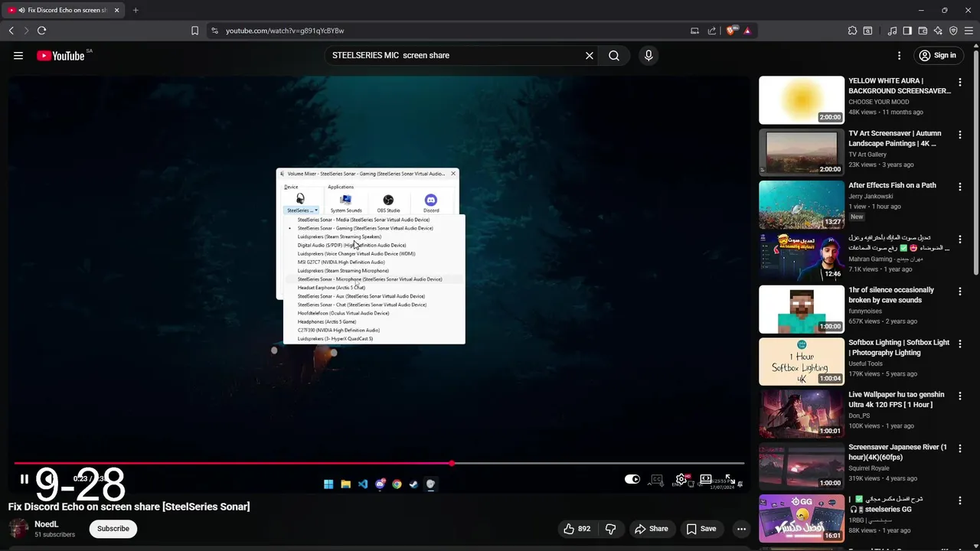
Task: Open the music note playlist icon
Action: (x=892, y=31)
